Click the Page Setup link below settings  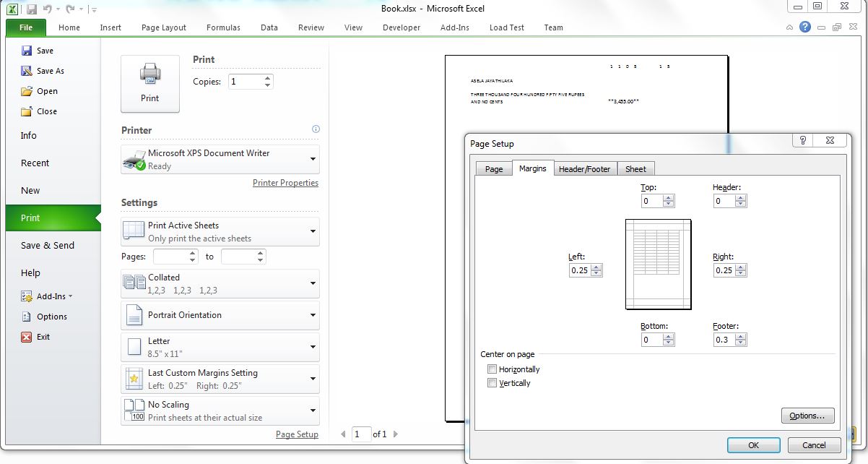(297, 434)
